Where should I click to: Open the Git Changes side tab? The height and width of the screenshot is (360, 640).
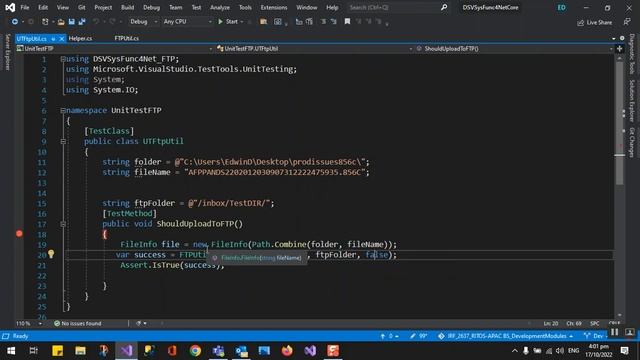(631, 142)
